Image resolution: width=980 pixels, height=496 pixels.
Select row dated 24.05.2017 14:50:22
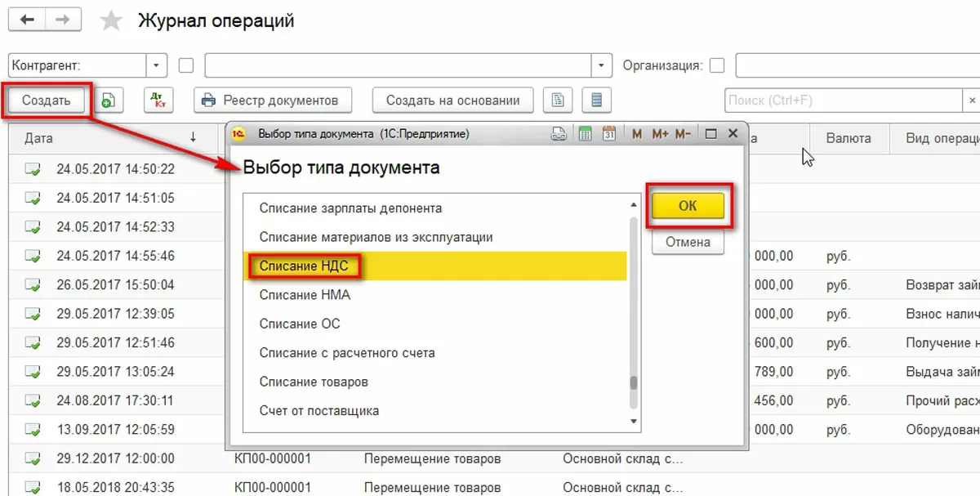pos(114,169)
